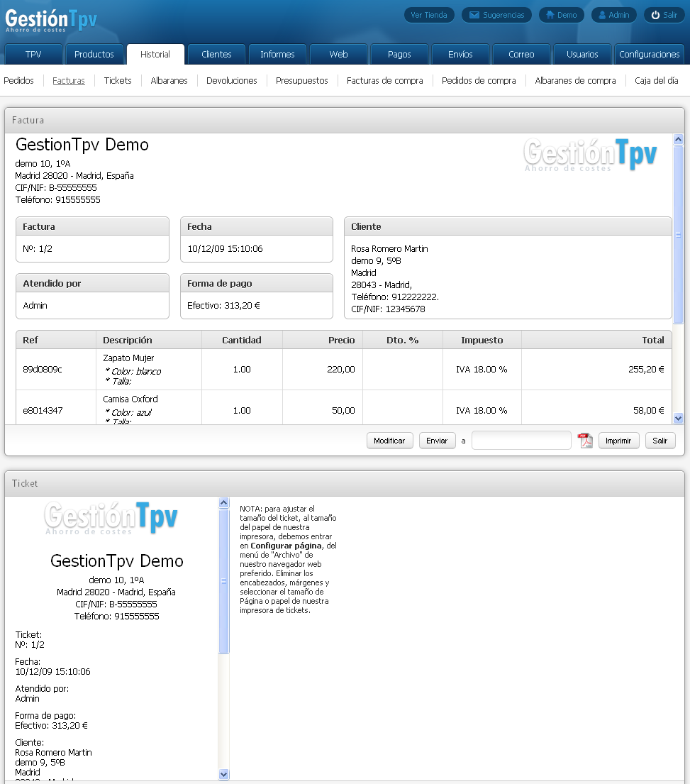Click the power icon on Salir

coord(655,15)
